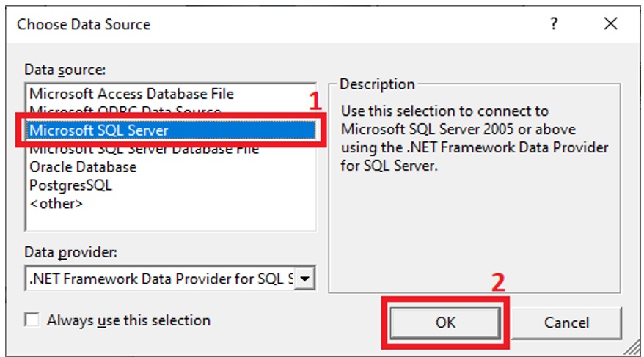644x357 pixels.
Task: Click the Data provider label
Action: (70, 252)
